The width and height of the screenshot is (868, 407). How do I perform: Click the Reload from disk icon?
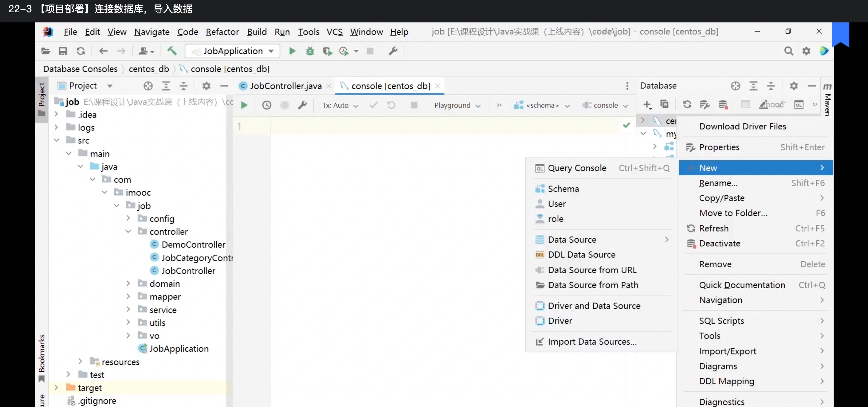pos(80,51)
